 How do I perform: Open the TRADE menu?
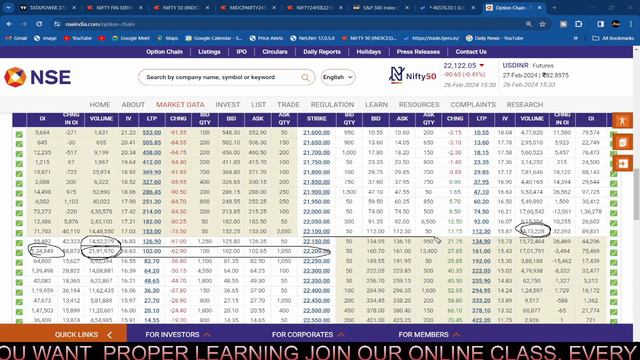click(x=288, y=104)
